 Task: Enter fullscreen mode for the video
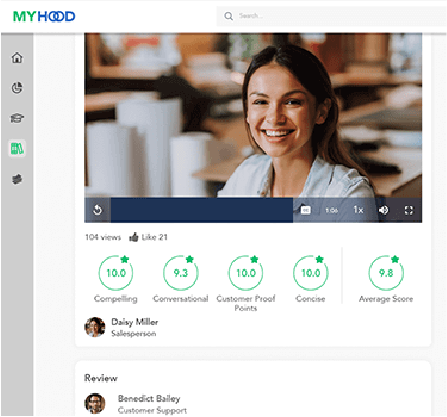(409, 210)
